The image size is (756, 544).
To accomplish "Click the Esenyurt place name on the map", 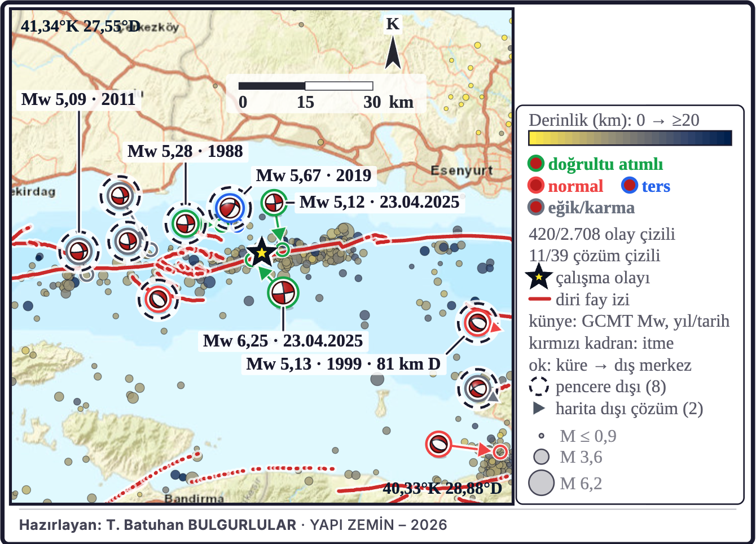I will click(461, 170).
